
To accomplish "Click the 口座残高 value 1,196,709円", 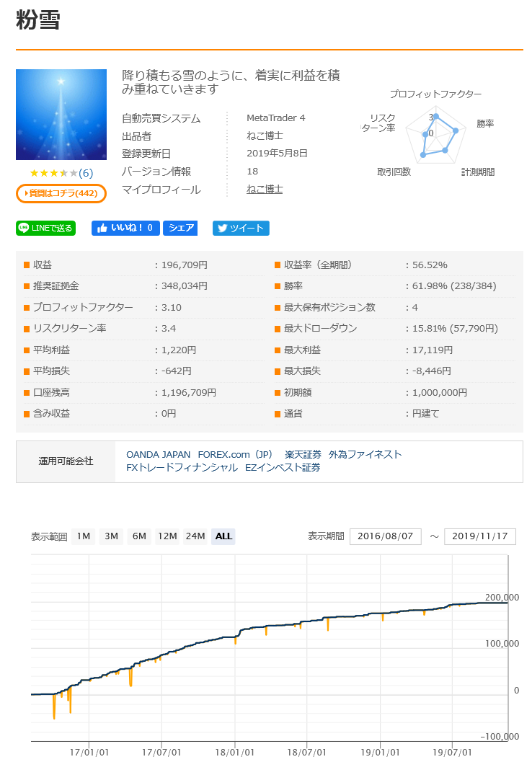I will (x=189, y=392).
